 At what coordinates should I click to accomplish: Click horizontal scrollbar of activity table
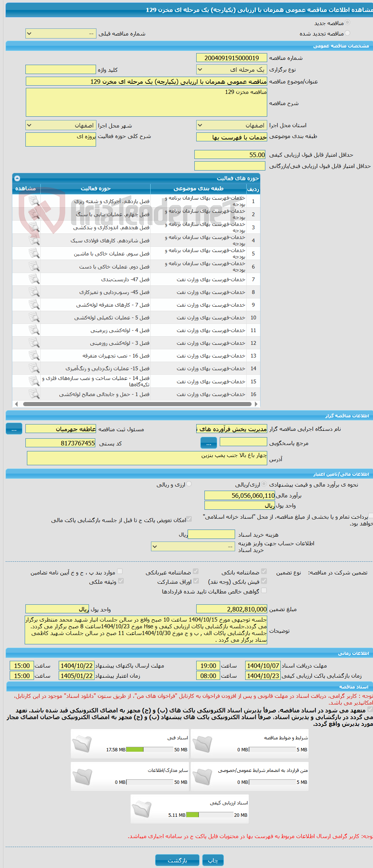[136, 404]
